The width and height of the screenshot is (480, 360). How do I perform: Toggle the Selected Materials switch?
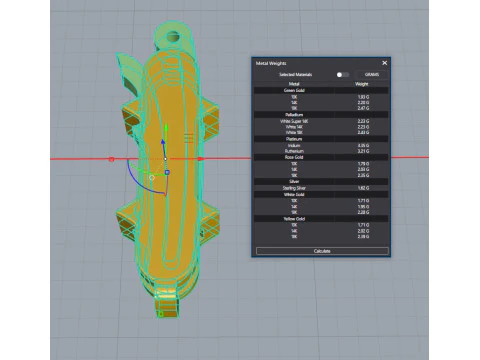[342, 75]
